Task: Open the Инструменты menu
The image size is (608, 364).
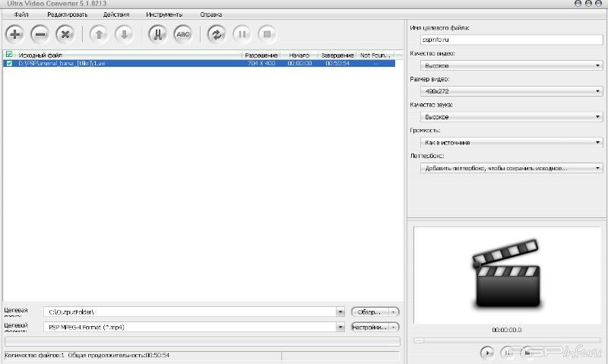Action: 164,14
